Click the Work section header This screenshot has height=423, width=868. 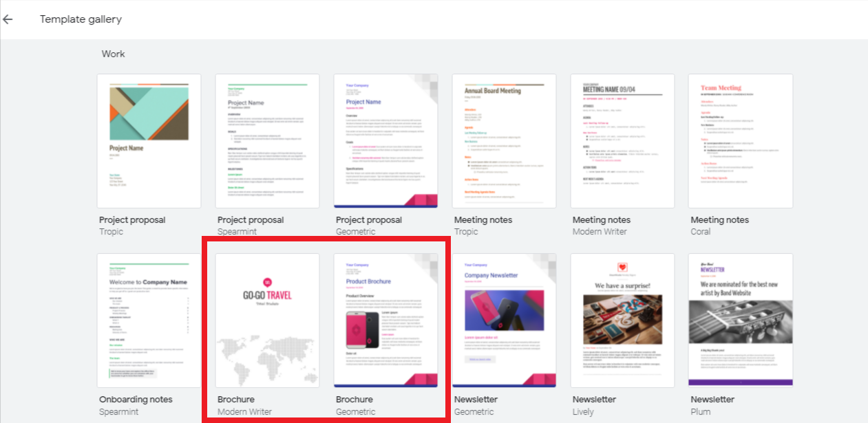113,53
